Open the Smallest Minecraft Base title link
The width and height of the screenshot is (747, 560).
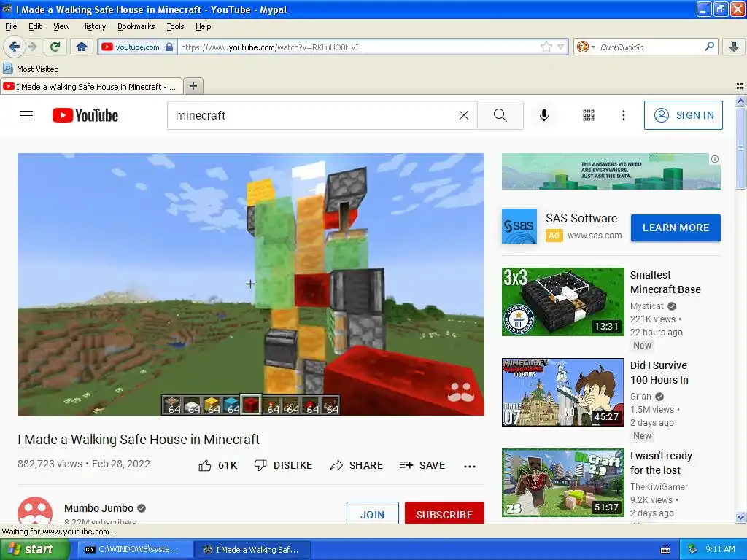(665, 282)
